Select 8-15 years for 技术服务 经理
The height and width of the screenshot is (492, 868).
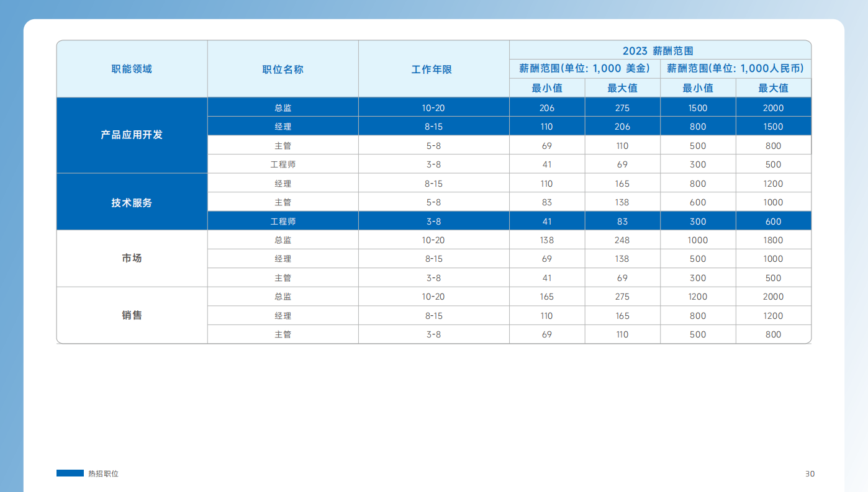434,183
